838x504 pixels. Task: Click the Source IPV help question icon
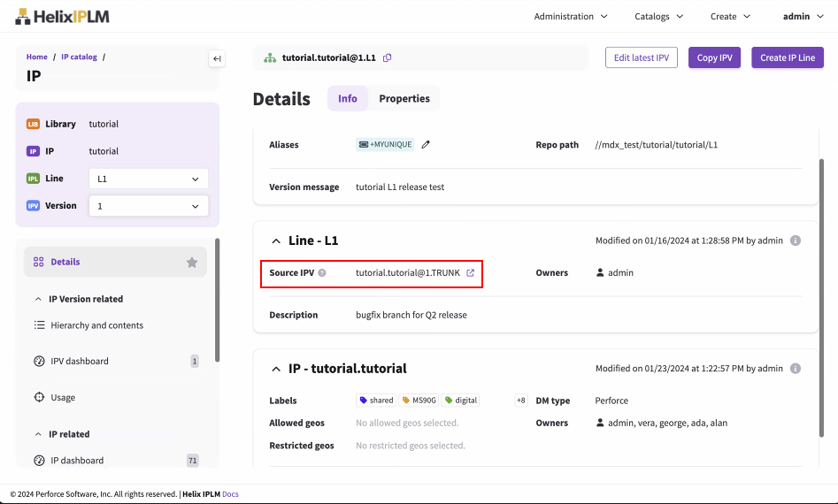tap(322, 273)
